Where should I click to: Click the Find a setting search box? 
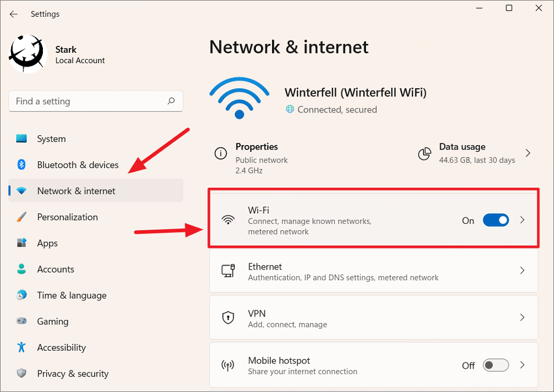pos(96,101)
